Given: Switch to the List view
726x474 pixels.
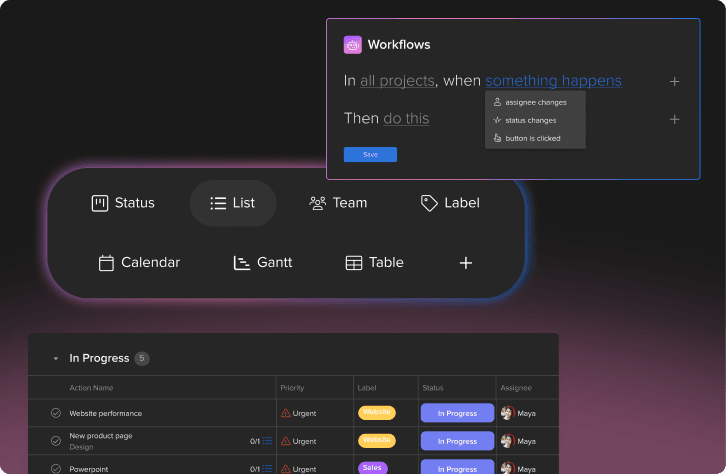Looking at the screenshot, I should (x=233, y=203).
